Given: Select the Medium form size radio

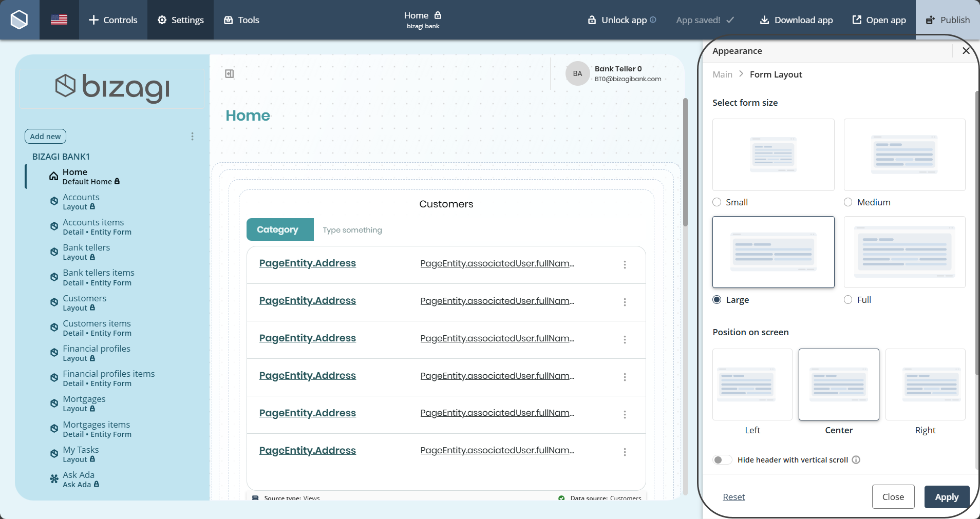Looking at the screenshot, I should 848,202.
